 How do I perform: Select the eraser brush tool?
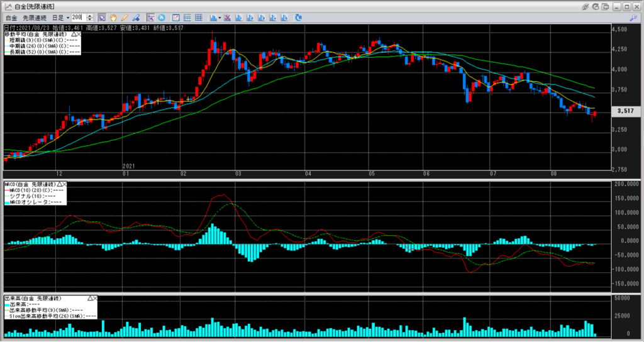tap(136, 18)
